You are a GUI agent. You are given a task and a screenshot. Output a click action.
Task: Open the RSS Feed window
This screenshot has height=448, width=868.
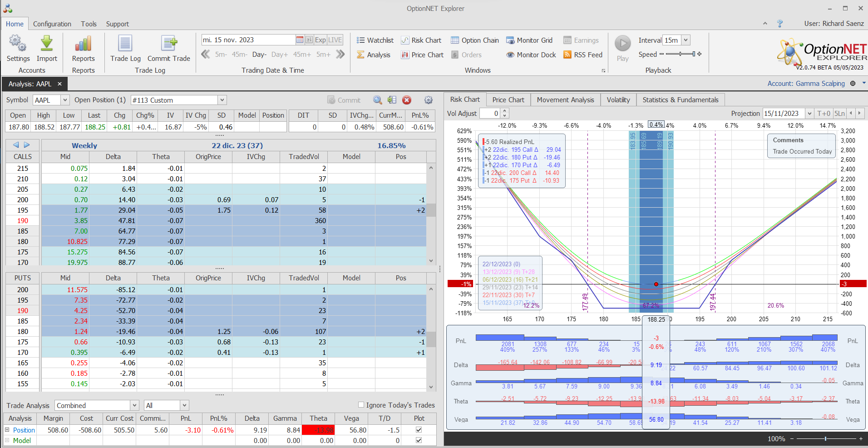click(x=583, y=55)
